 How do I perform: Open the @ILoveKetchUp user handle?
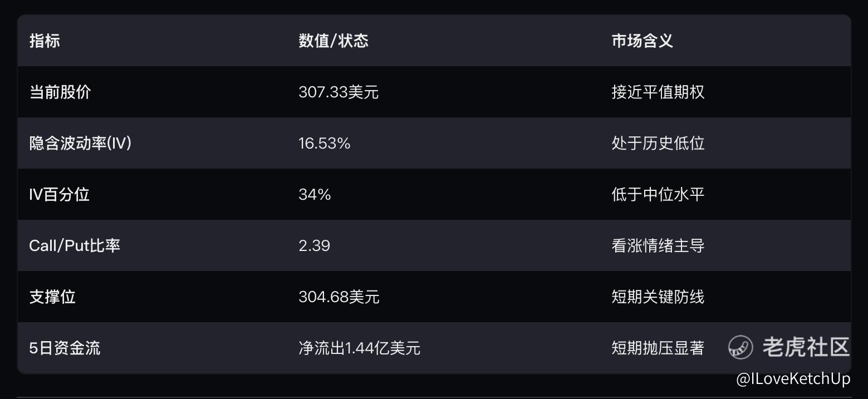tap(793, 379)
